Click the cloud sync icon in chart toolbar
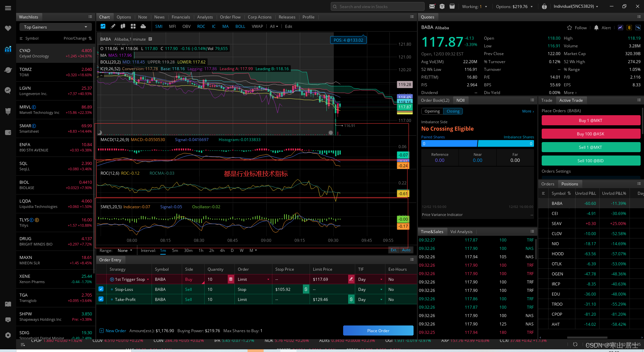The width and height of the screenshot is (644, 352). [x=143, y=26]
